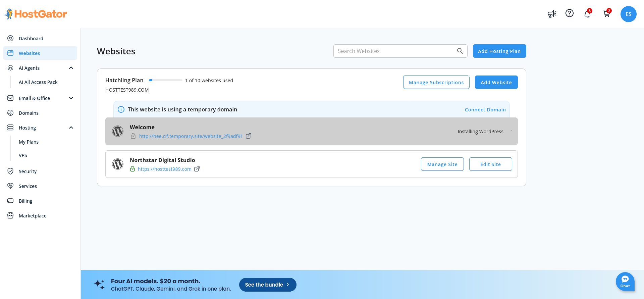Open Billing in the sidebar
This screenshot has width=644, height=299.
pos(40,201)
